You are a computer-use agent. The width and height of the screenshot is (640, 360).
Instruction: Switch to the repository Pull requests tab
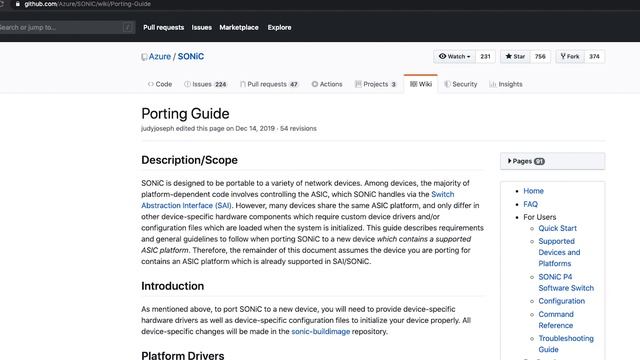[x=269, y=84]
